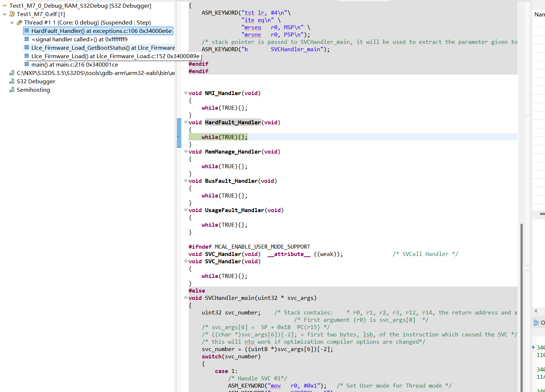The width and height of the screenshot is (545, 392).
Task: Click the BusFault_Handler function name
Action: click(x=231, y=181)
